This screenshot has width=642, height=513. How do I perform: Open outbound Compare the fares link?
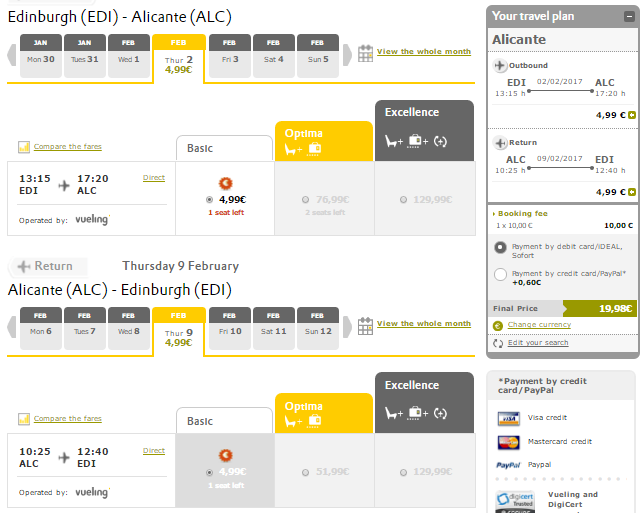[68, 147]
